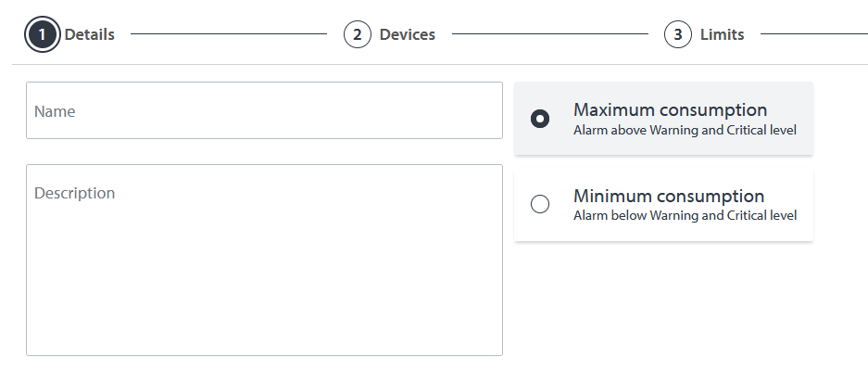Click 'Alarm below Warning and Critical level' text
This screenshot has width=868, height=383.
click(x=685, y=216)
